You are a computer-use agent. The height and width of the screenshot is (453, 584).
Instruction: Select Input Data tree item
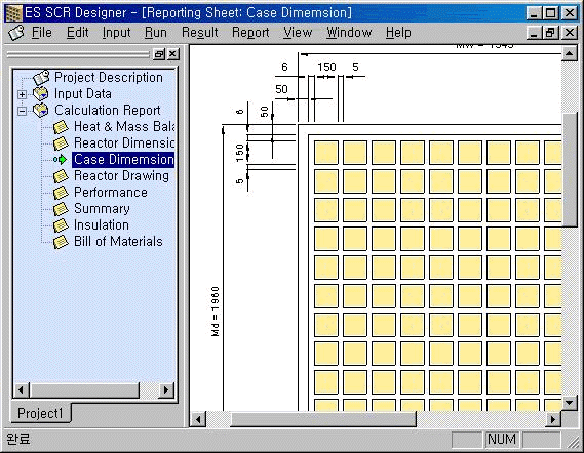pyautogui.click(x=83, y=94)
